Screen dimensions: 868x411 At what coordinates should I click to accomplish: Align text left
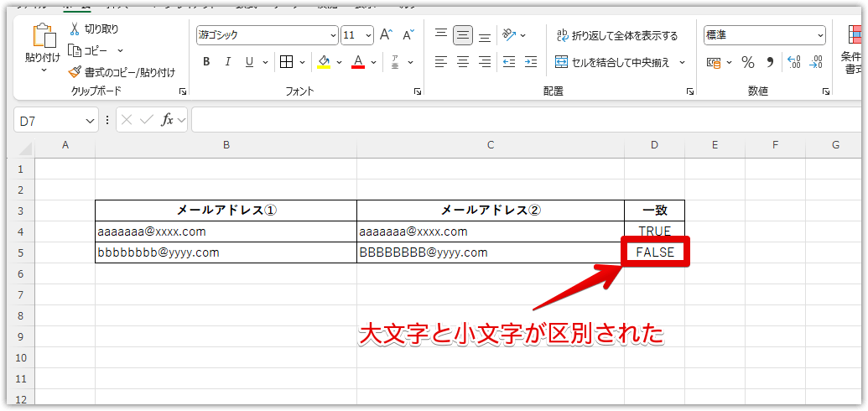click(440, 62)
